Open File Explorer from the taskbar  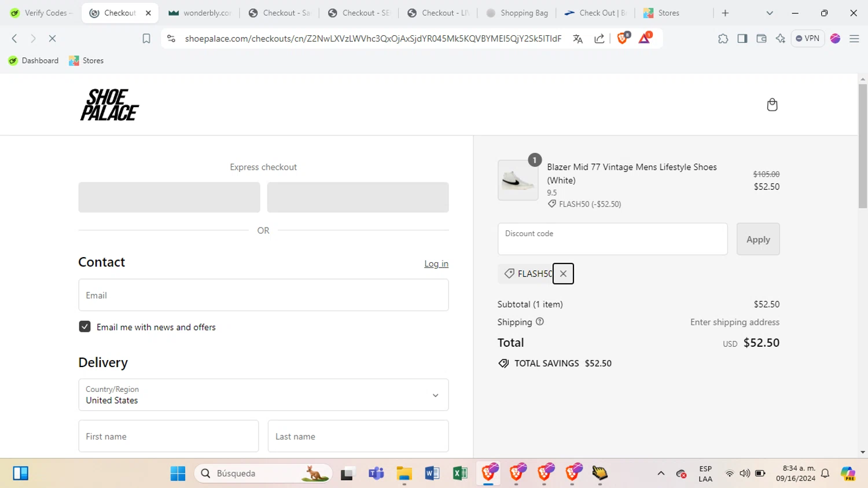coord(404,474)
